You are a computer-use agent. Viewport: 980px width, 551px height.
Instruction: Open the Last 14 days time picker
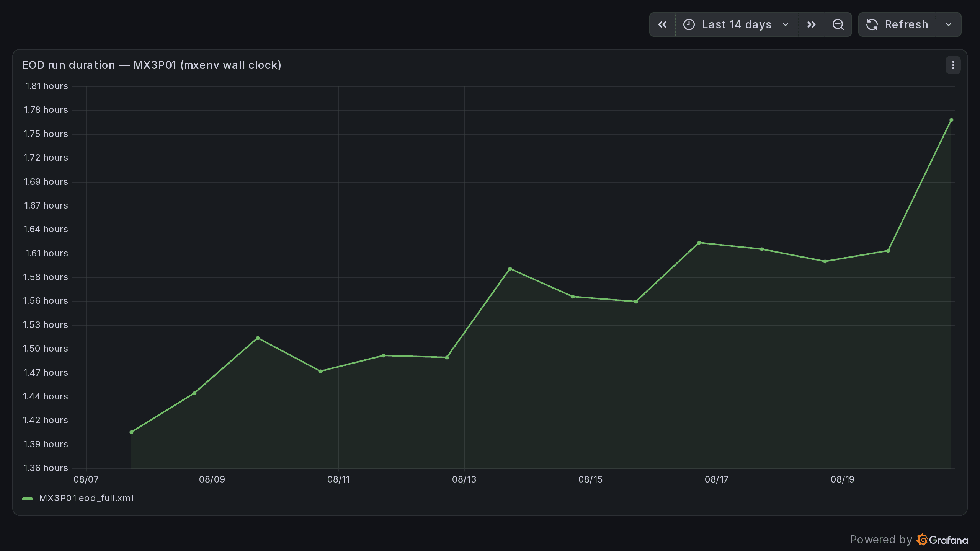tap(737, 24)
